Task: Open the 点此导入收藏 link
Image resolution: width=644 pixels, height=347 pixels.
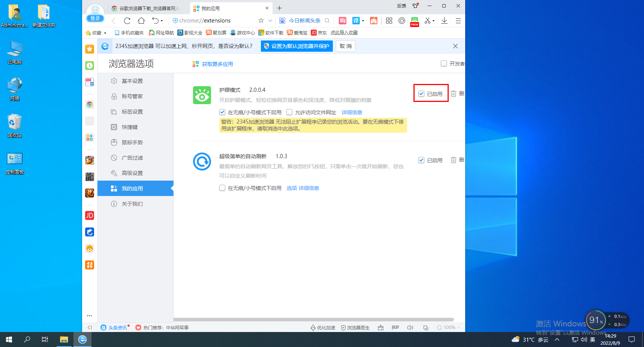Action: pyautogui.click(x=344, y=33)
